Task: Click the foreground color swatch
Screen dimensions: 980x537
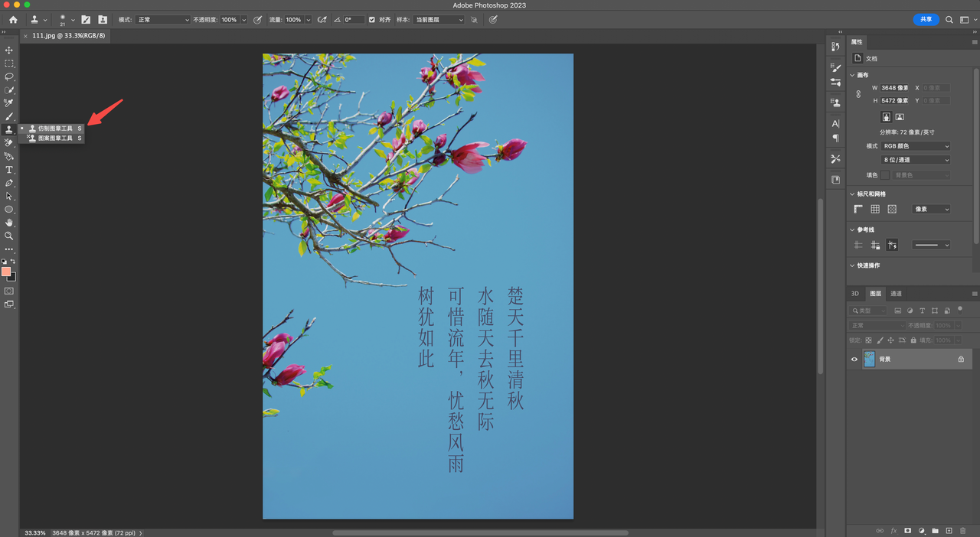Action: coord(8,270)
